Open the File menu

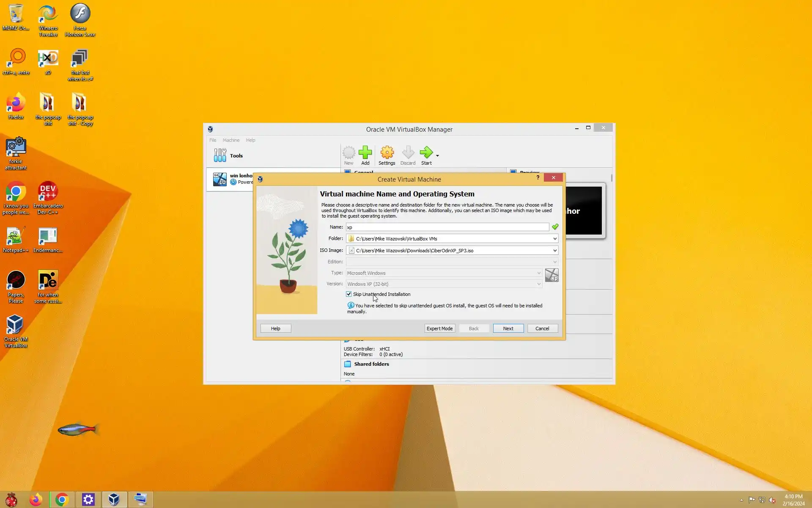[x=213, y=140]
